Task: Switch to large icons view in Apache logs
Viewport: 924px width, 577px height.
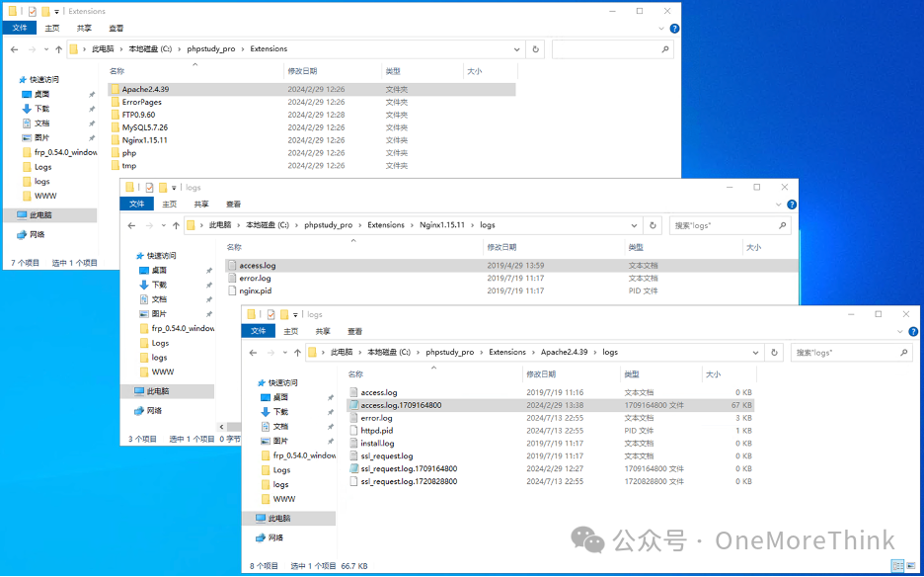Action: pyautogui.click(x=909, y=566)
